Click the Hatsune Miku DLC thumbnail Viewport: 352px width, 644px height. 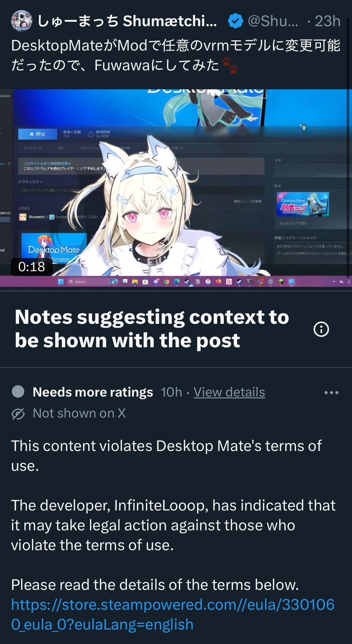(303, 204)
